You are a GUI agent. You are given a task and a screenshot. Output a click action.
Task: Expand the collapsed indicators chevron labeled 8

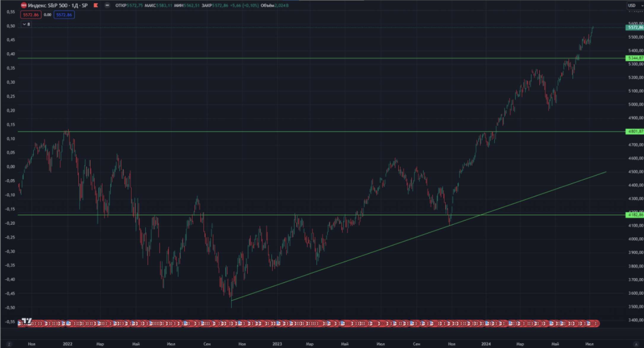click(x=26, y=24)
